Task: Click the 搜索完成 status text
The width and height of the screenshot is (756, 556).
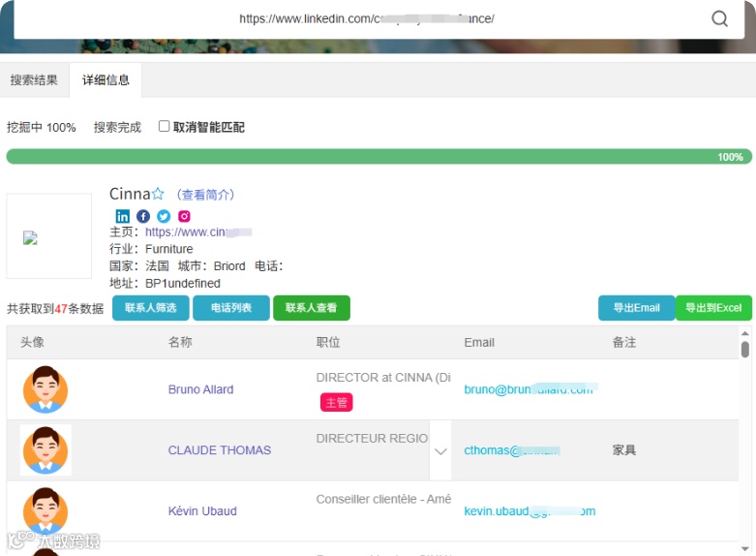Action: point(117,128)
